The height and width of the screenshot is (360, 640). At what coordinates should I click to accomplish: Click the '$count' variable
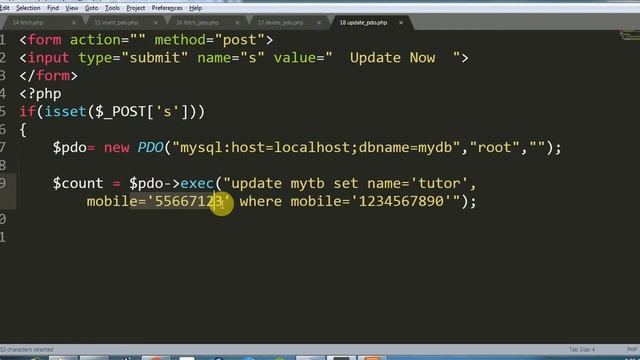(78, 184)
